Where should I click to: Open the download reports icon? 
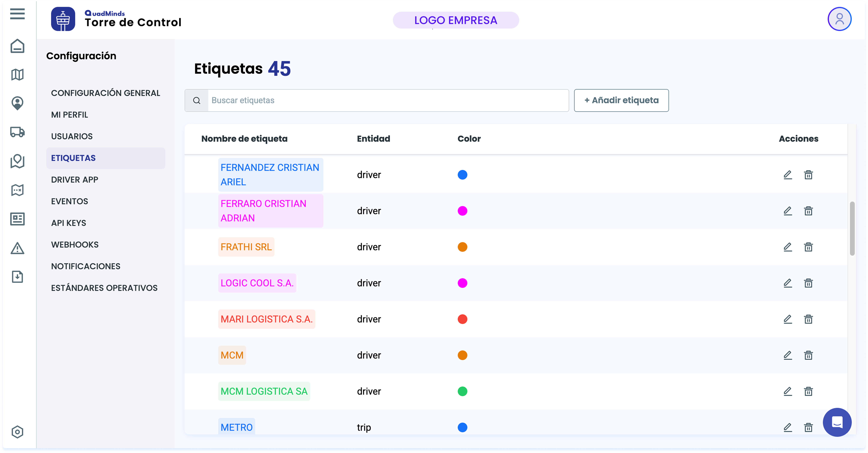[x=17, y=277]
